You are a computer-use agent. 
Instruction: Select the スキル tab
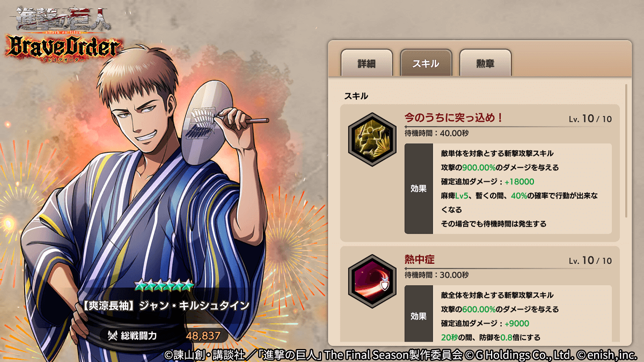click(426, 63)
